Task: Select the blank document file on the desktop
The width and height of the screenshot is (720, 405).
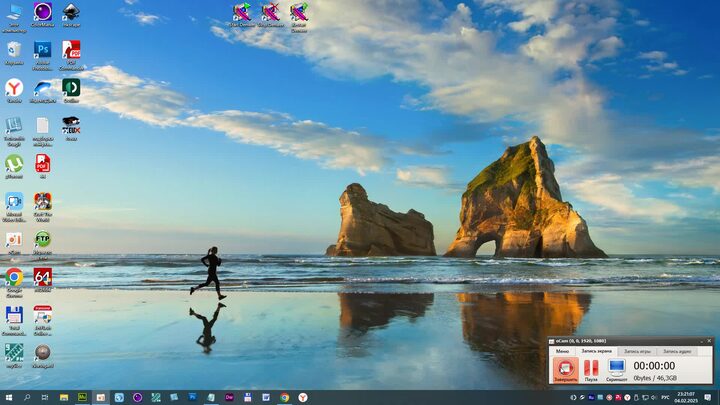Action: click(43, 132)
